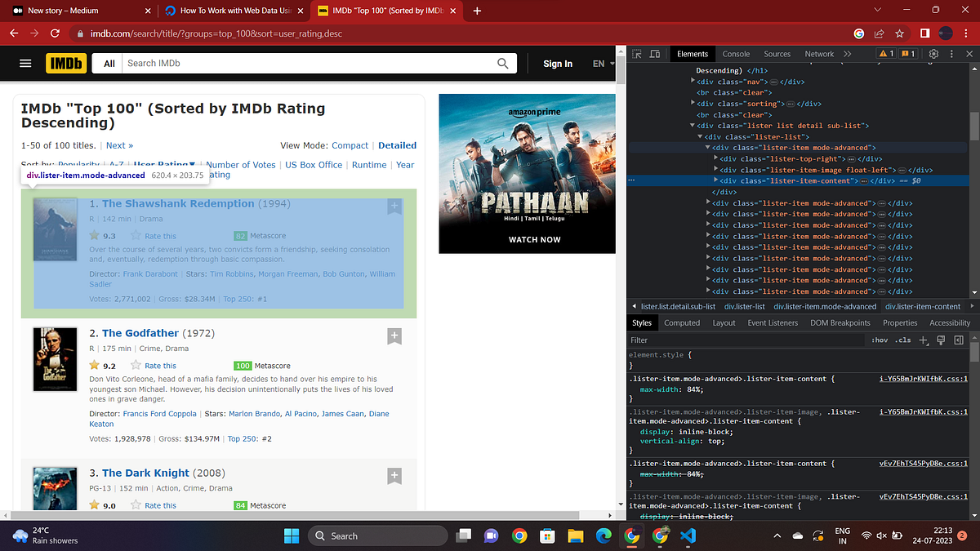Add The Godfather to watchlist ribbon
This screenshot has height=551, width=980.
pyautogui.click(x=394, y=336)
